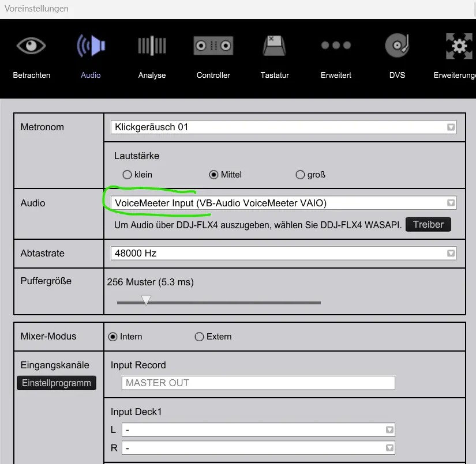Click the Treiber button
The image size is (476, 464).
[428, 224]
